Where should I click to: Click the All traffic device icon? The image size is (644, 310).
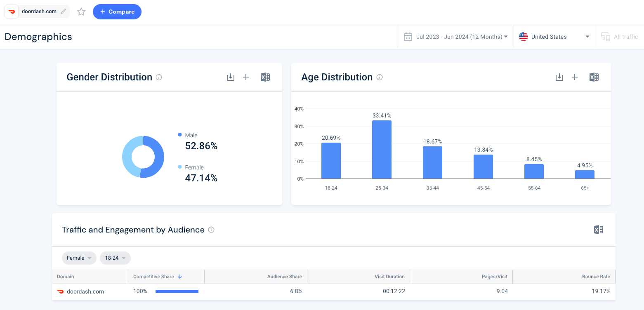(x=606, y=37)
